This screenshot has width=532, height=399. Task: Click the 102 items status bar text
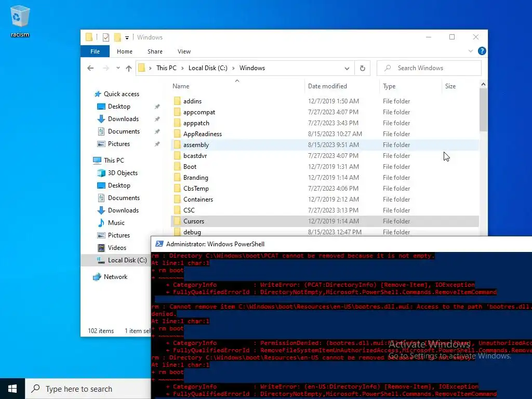click(x=101, y=331)
